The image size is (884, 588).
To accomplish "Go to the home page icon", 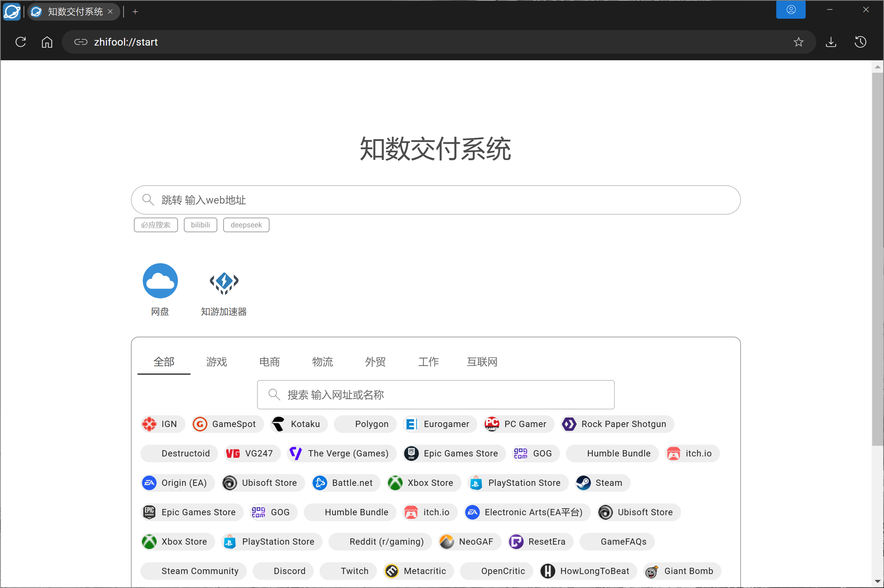I will coord(47,42).
